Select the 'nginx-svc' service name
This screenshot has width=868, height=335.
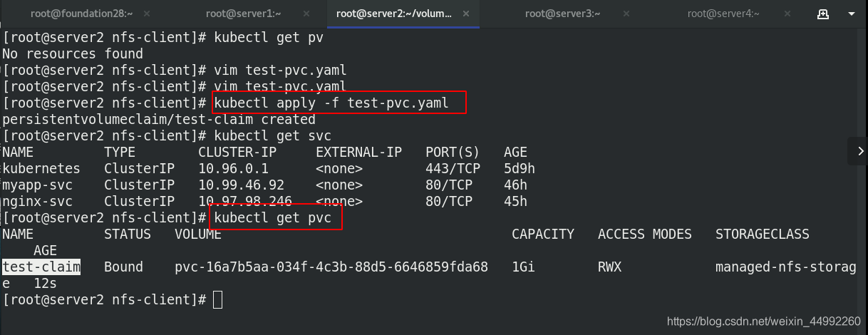click(x=37, y=202)
